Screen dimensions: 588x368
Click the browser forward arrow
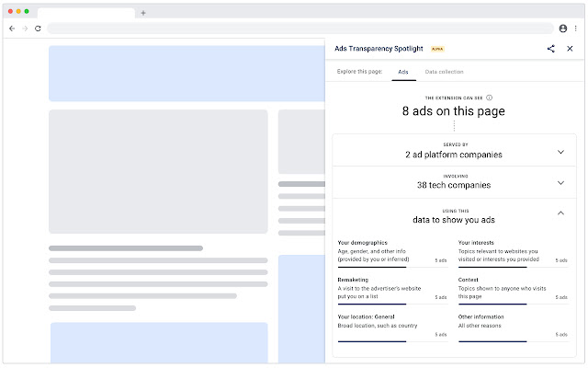pyautogui.click(x=25, y=29)
